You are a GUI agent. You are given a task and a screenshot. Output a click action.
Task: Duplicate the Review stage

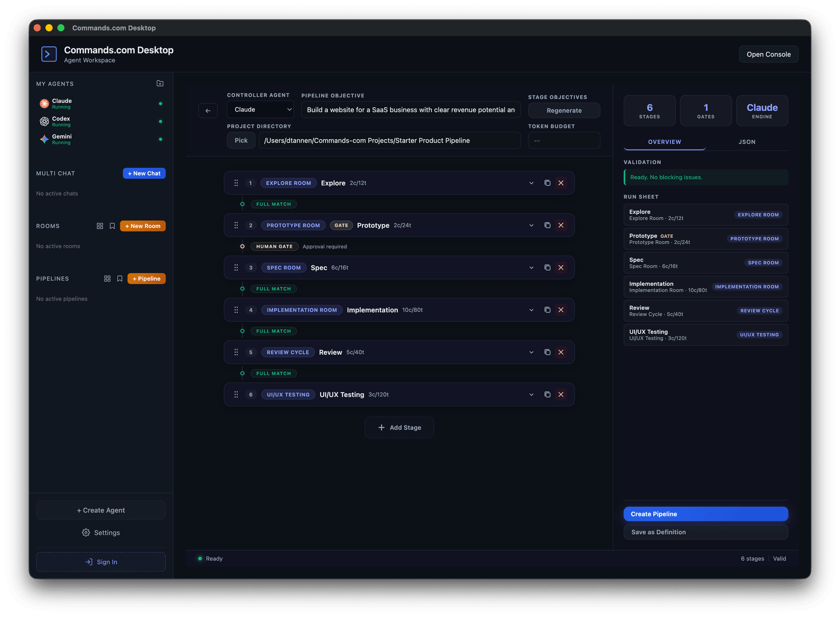pos(547,352)
